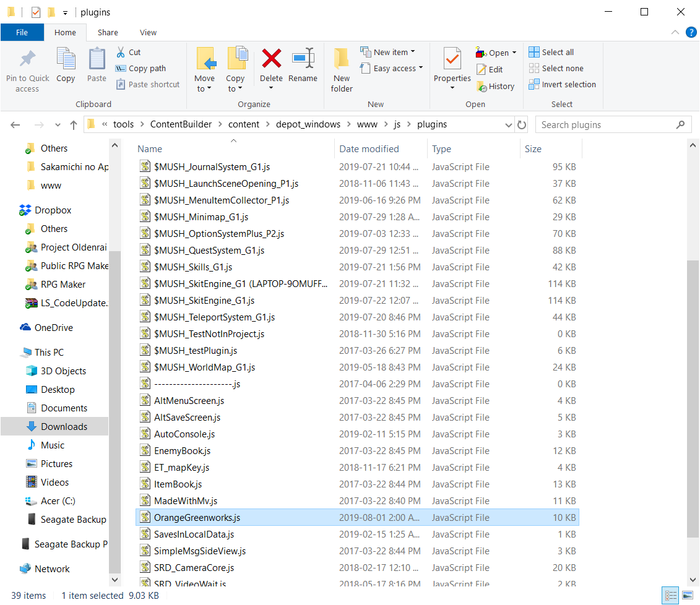The width and height of the screenshot is (700, 605).
Task: Click Invert selection in Select group
Action: (x=563, y=84)
